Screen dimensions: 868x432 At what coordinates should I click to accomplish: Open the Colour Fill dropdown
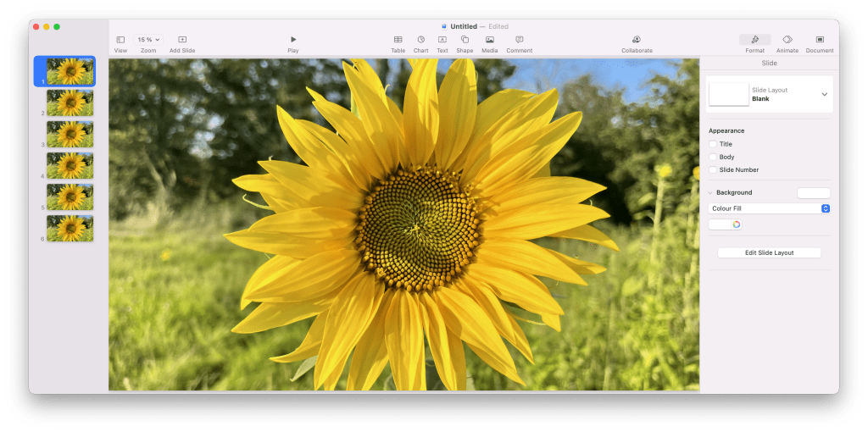(769, 208)
